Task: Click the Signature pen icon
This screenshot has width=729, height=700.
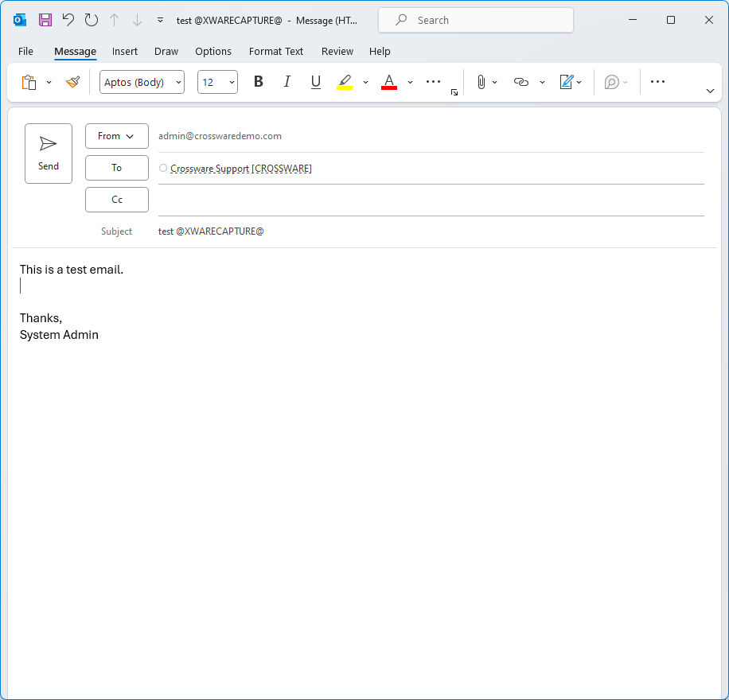Action: click(567, 82)
